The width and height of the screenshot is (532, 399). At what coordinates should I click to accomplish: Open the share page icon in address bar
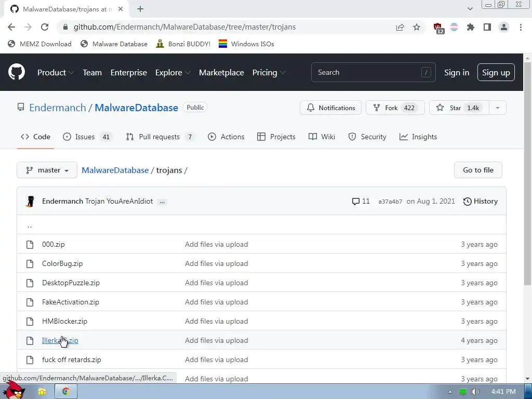point(400,27)
